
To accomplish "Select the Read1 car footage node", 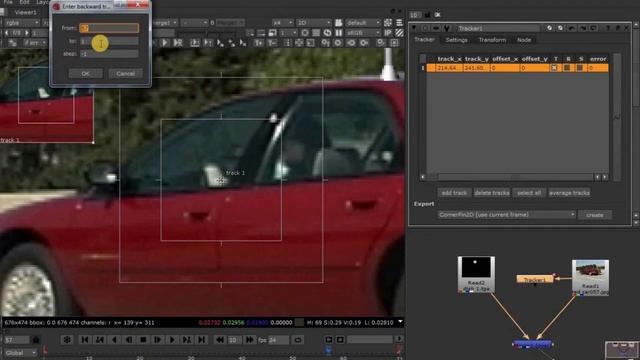I will [x=590, y=278].
